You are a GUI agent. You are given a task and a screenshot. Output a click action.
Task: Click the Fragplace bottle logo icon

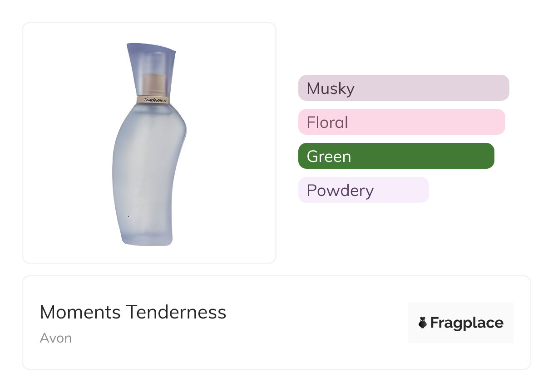coord(423,323)
